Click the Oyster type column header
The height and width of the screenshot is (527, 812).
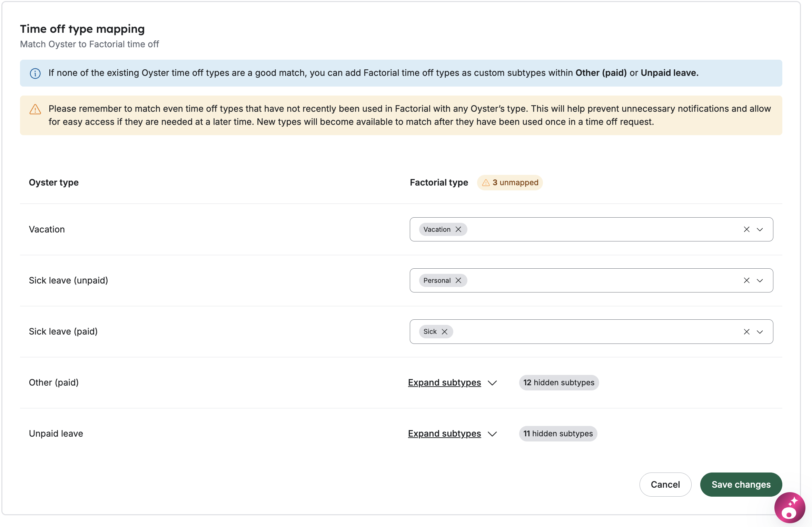(54, 182)
